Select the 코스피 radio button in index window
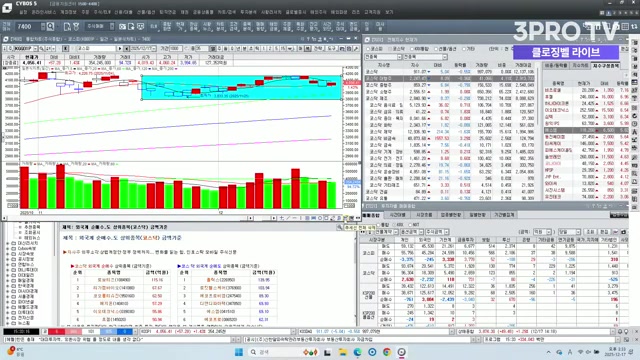Viewport: 640px width, 360px height. 368,49
